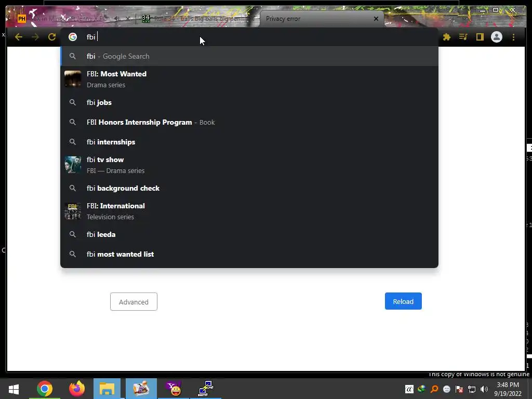
Task: Click the Advanced button
Action: (x=134, y=302)
